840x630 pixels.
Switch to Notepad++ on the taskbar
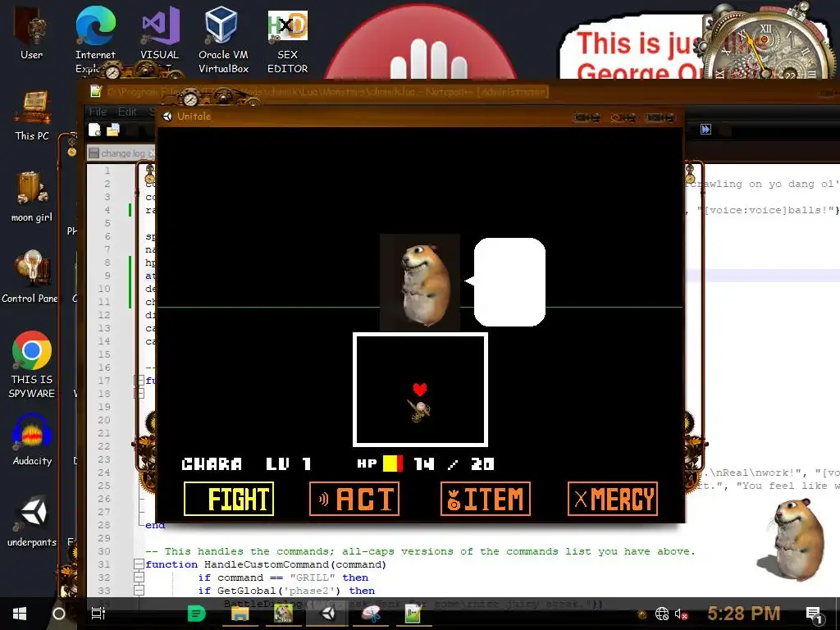[413, 614]
